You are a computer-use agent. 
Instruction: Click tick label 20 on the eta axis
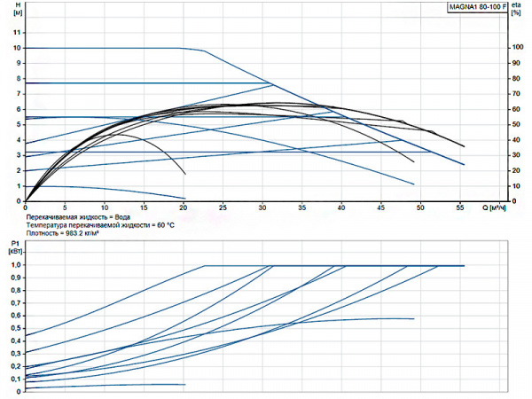pos(518,170)
